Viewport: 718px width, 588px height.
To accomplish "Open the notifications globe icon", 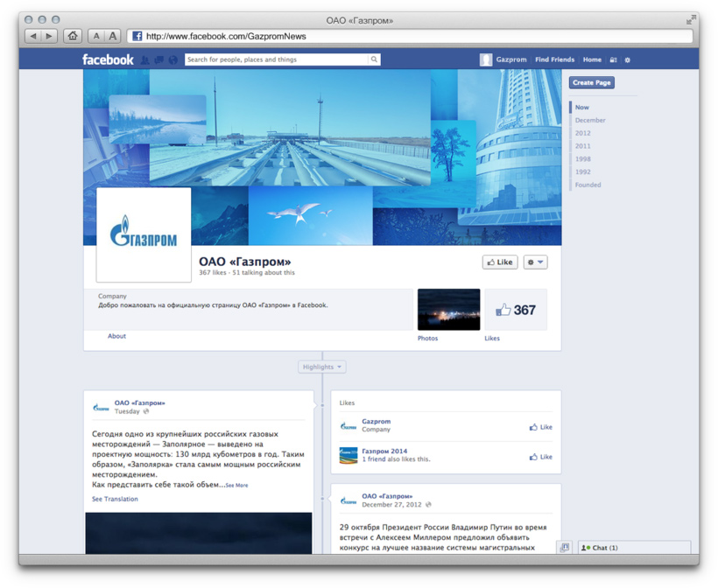I will (173, 60).
